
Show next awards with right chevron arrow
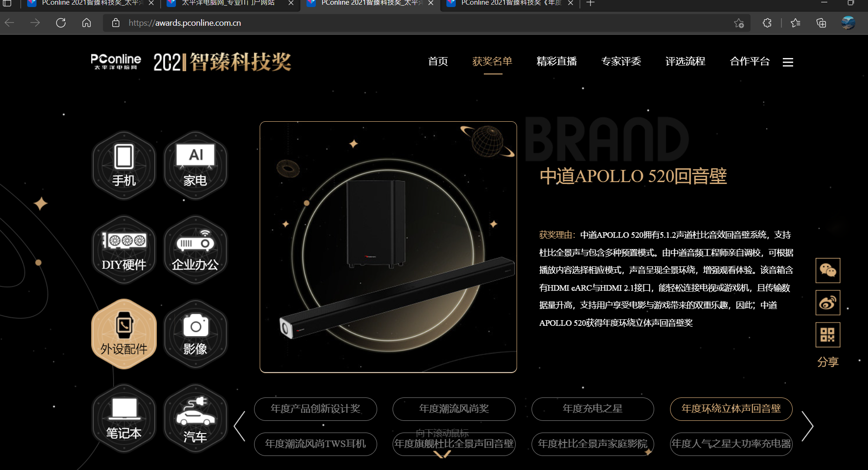click(x=807, y=426)
